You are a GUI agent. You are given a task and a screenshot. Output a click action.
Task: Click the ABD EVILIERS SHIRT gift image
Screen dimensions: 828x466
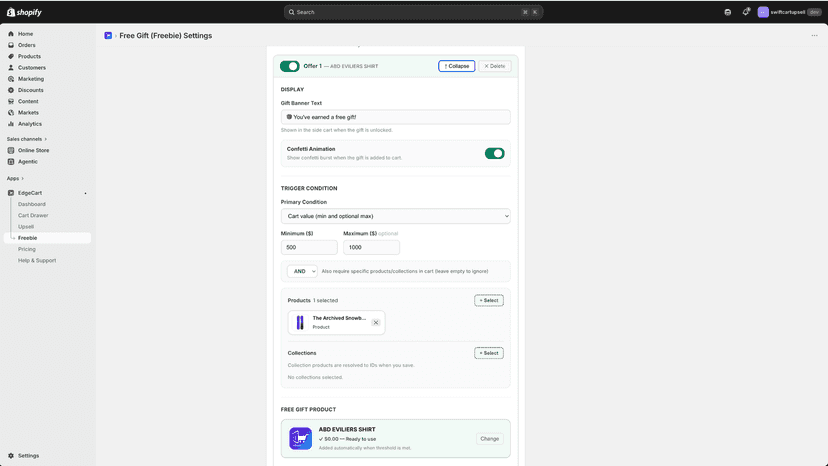click(300, 439)
